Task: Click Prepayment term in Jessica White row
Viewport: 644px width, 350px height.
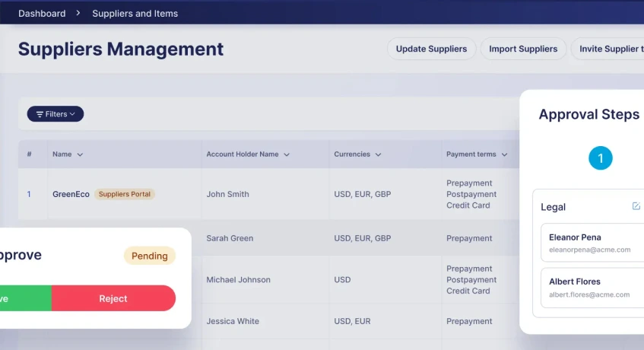Action: [469, 321]
